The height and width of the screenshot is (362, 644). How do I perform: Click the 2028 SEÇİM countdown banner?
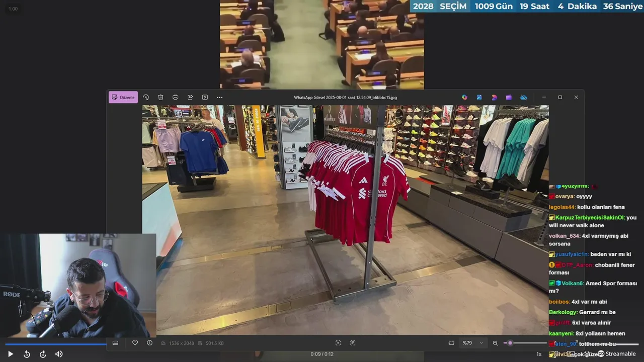click(527, 6)
